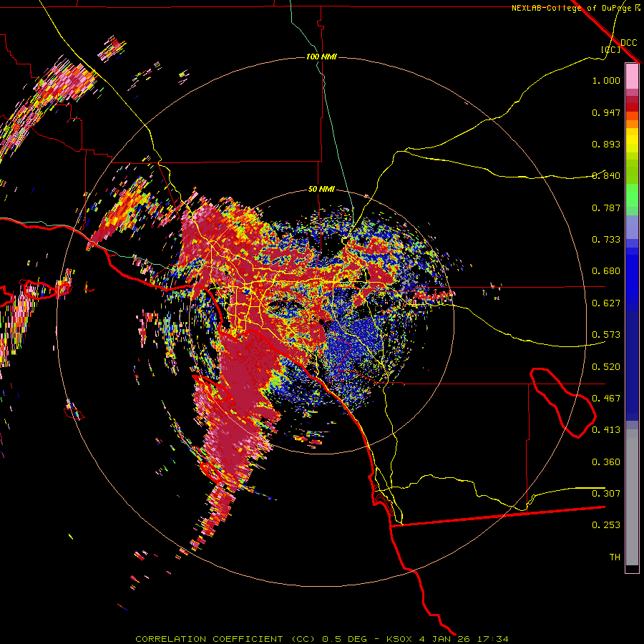Click the pink top segment of color bar

click(632, 77)
